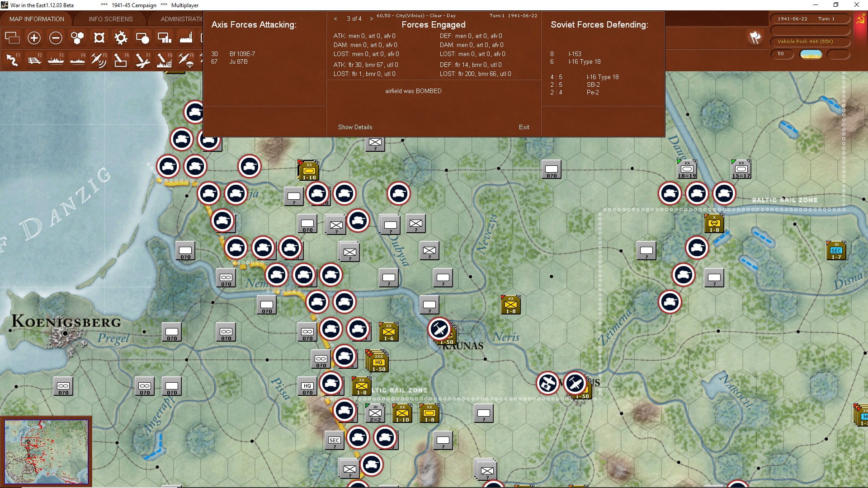This screenshot has width=868, height=488.
Task: Select regiment counter labeled 2=2
Action: 375,413
